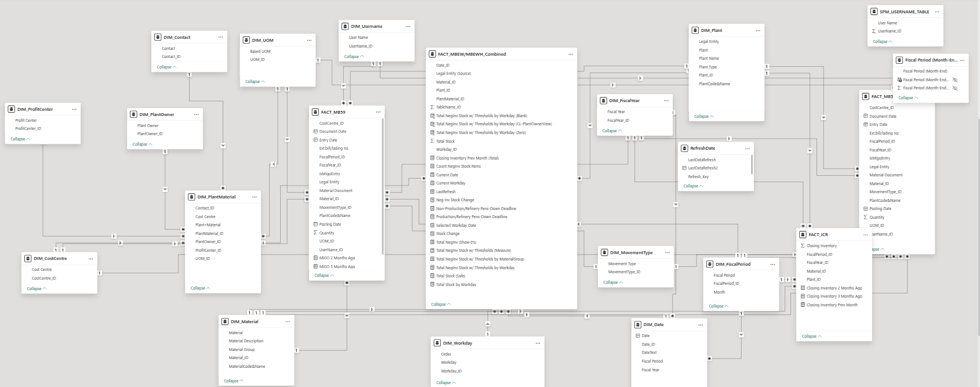Click sigma icon next to Quantity in FACT_MB59
The height and width of the screenshot is (387, 980).
pos(315,233)
